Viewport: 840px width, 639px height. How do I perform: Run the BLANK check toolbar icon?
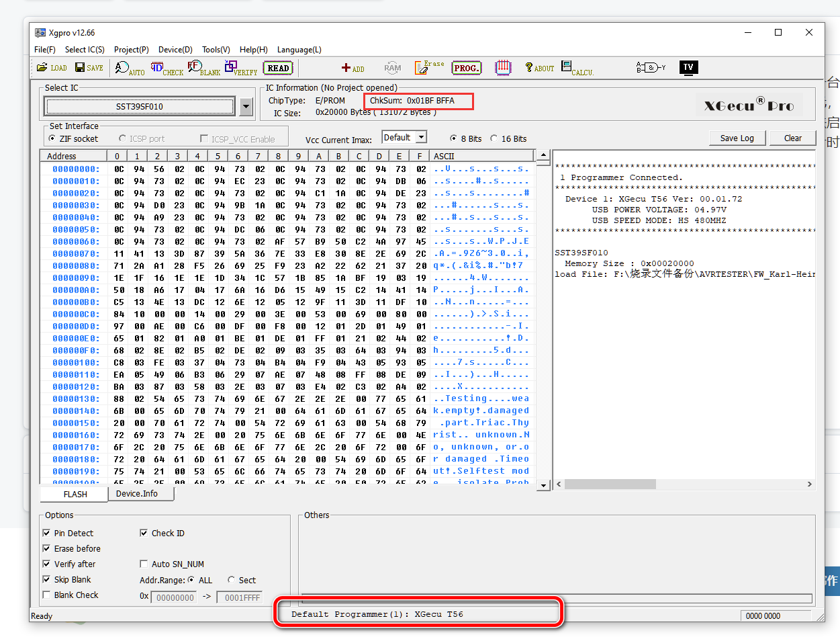[204, 68]
